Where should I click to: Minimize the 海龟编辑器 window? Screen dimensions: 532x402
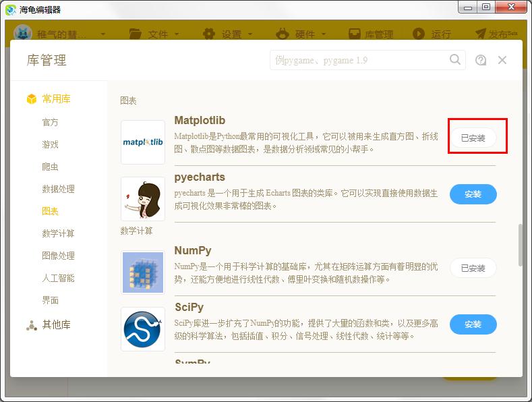click(x=468, y=7)
